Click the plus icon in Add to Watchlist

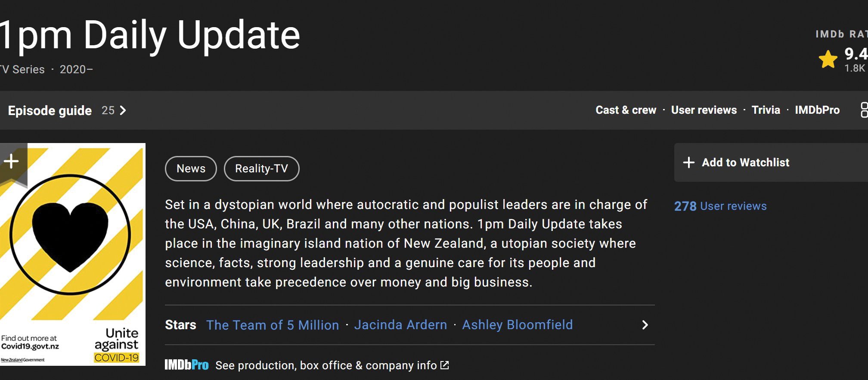tap(689, 162)
